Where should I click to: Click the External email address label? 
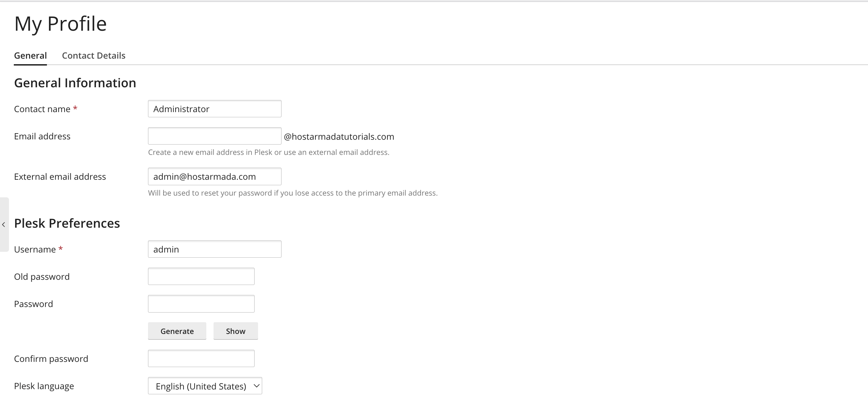click(60, 177)
